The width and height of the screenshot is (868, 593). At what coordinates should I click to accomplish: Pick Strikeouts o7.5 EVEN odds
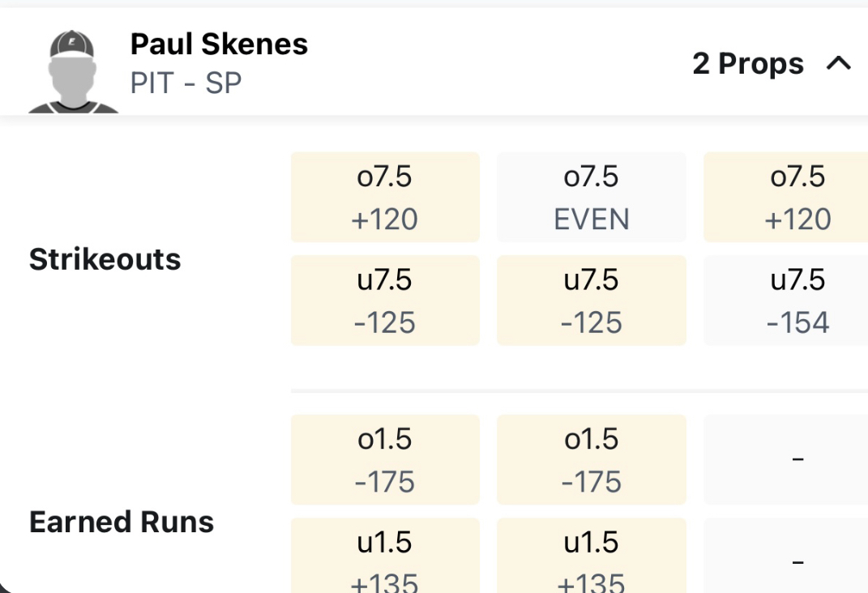591,197
